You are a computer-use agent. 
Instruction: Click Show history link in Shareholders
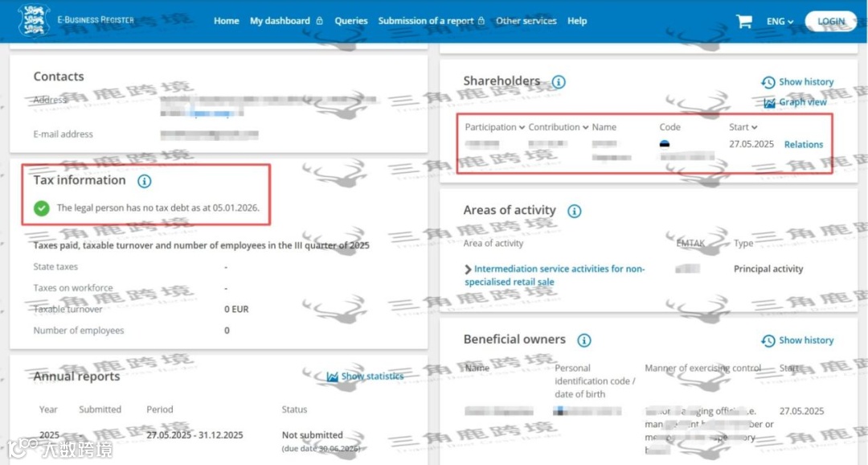806,82
